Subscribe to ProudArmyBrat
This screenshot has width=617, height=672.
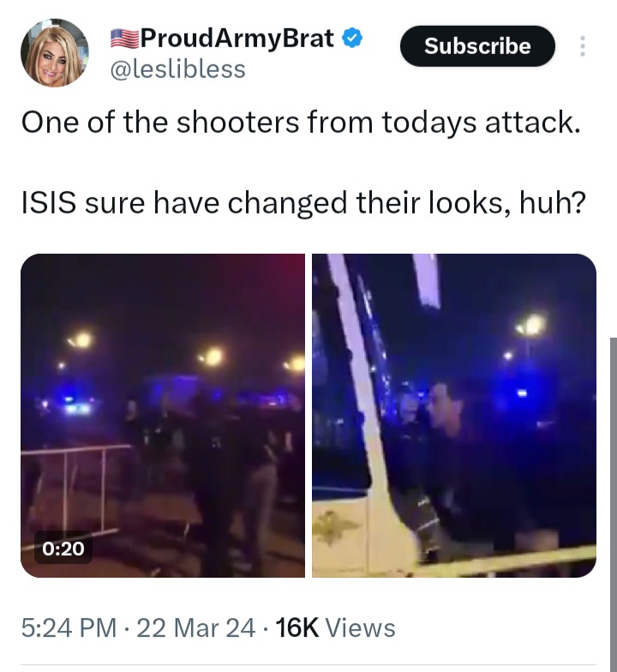tap(477, 46)
